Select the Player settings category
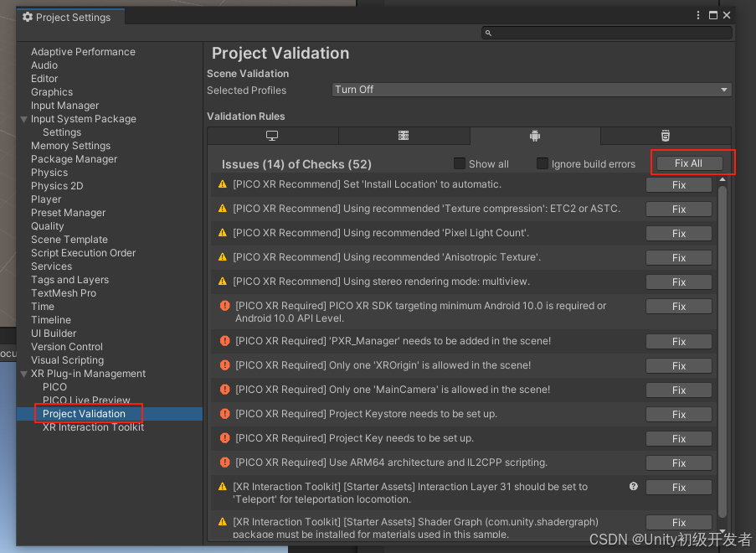Image resolution: width=756 pixels, height=553 pixels. (x=46, y=199)
